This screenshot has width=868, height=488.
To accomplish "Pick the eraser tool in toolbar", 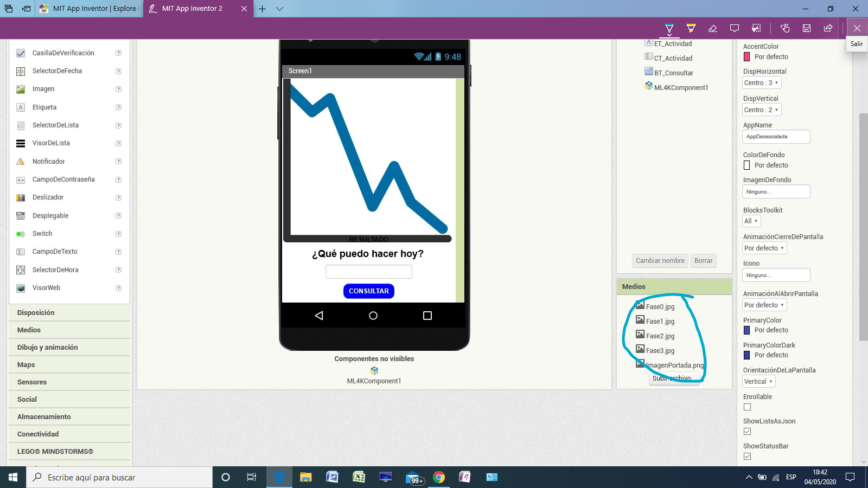I will point(713,28).
